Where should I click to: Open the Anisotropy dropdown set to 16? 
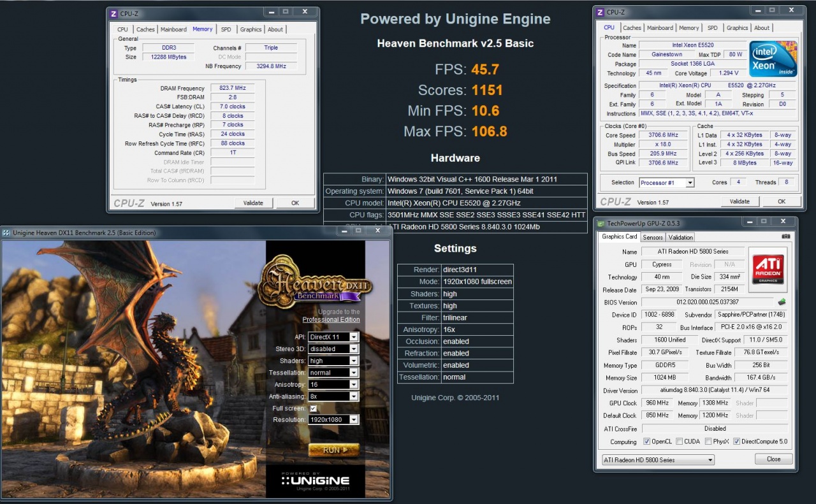point(333,384)
